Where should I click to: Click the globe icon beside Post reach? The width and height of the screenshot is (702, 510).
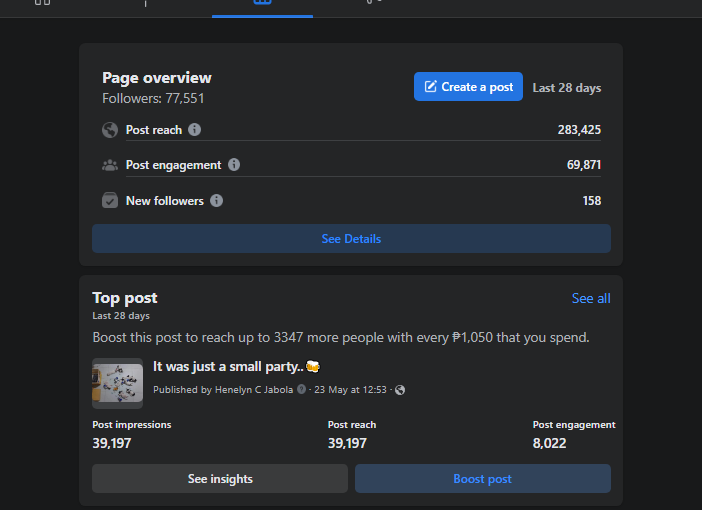[x=110, y=130]
